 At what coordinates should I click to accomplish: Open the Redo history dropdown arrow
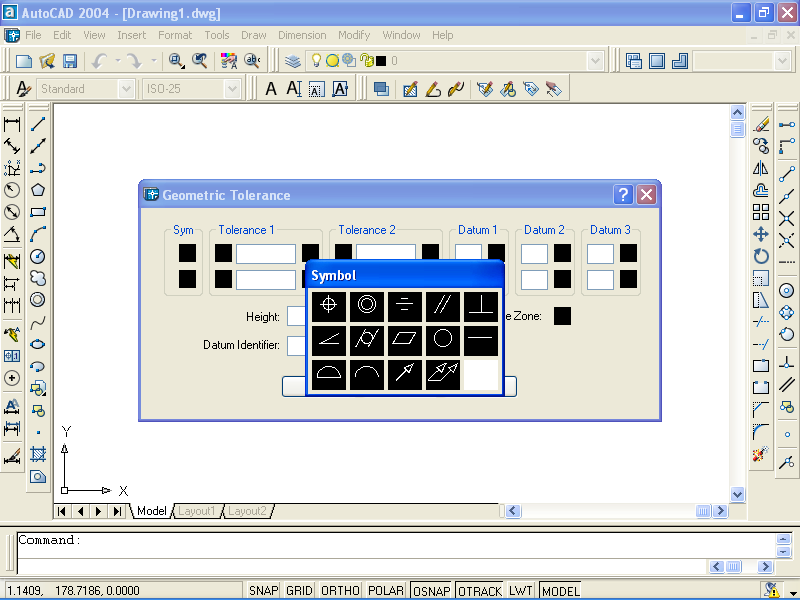153,61
